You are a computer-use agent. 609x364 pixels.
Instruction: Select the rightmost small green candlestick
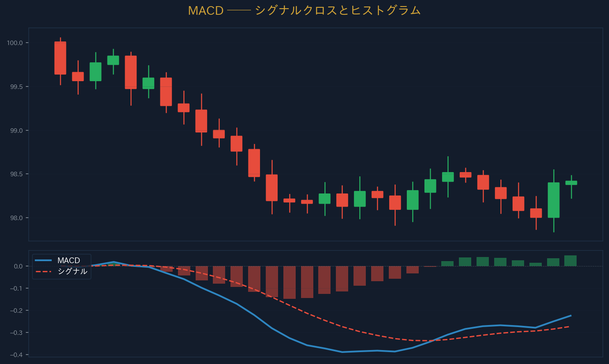tap(571, 183)
